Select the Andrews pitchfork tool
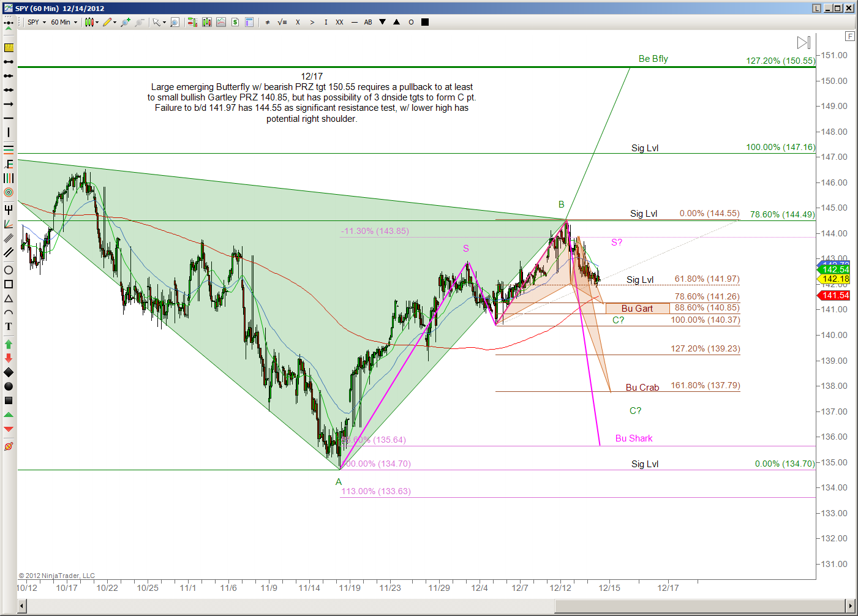 pos(9,210)
